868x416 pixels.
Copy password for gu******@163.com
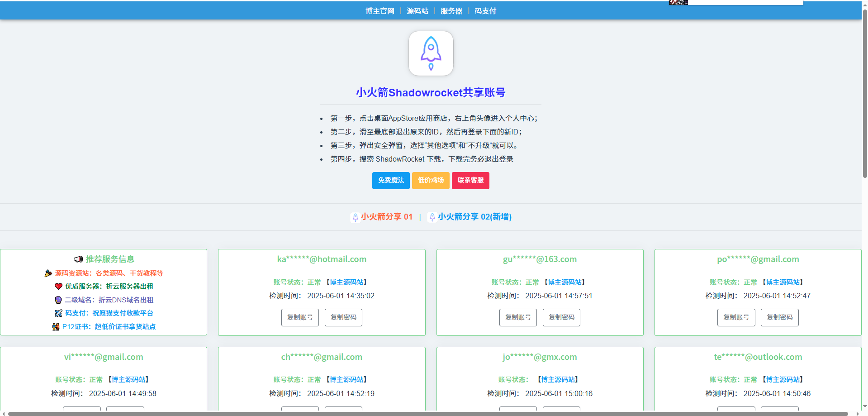tap(561, 318)
